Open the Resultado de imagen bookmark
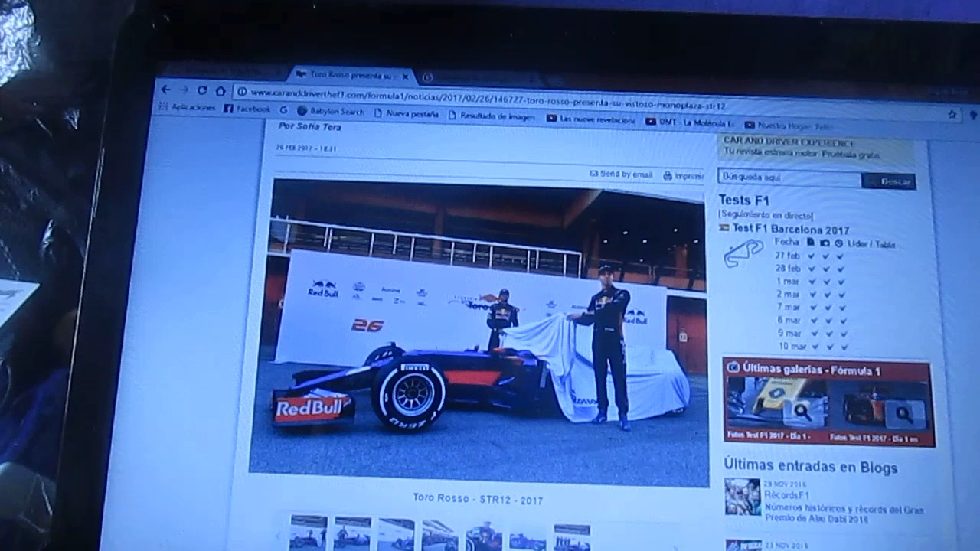Screen dimensions: 980x551 (492, 116)
